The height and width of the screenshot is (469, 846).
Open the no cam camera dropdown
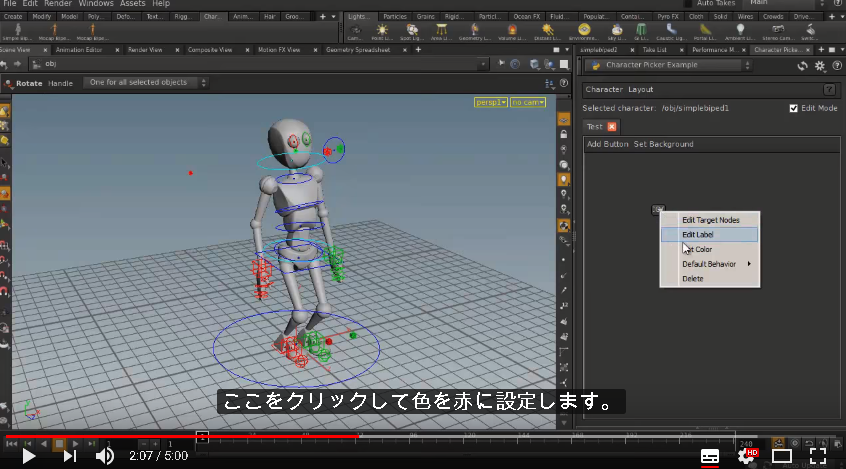click(x=528, y=102)
